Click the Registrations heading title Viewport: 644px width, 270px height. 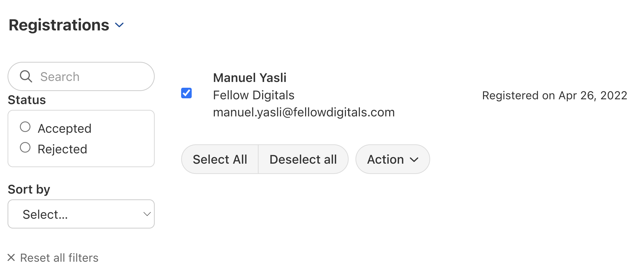[x=59, y=25]
